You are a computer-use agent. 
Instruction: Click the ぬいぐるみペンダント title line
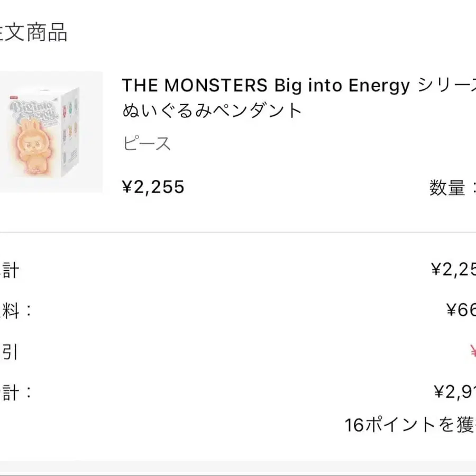[213, 111]
